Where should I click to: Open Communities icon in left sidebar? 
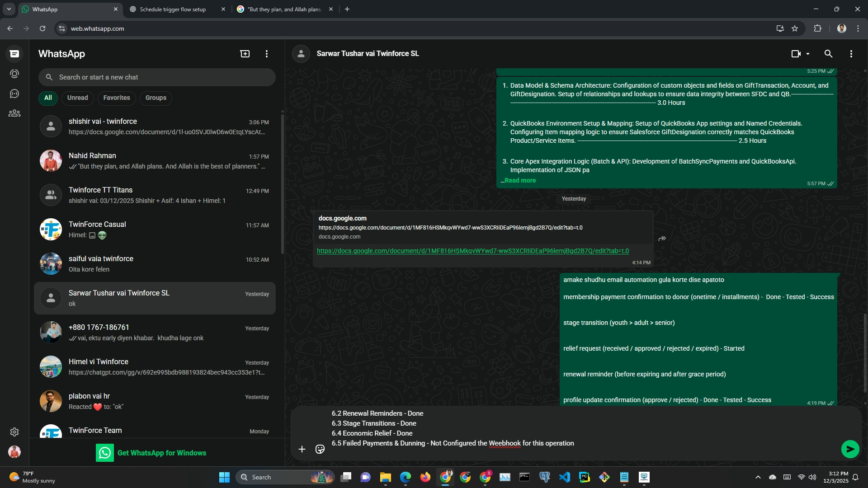(14, 113)
